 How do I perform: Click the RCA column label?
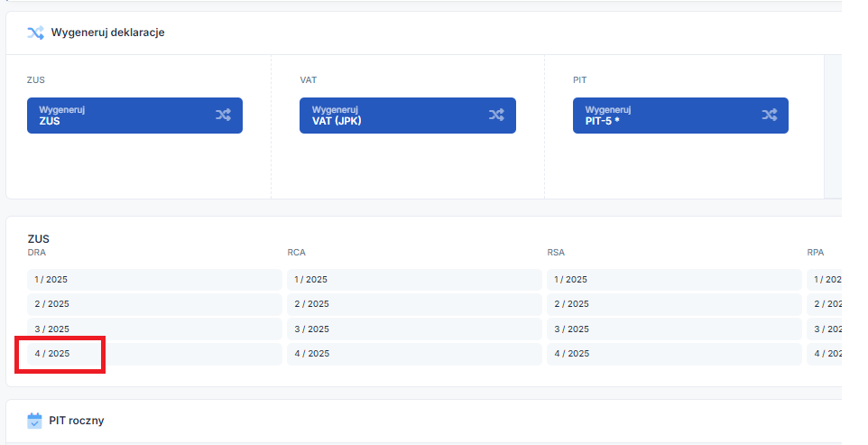(x=296, y=253)
